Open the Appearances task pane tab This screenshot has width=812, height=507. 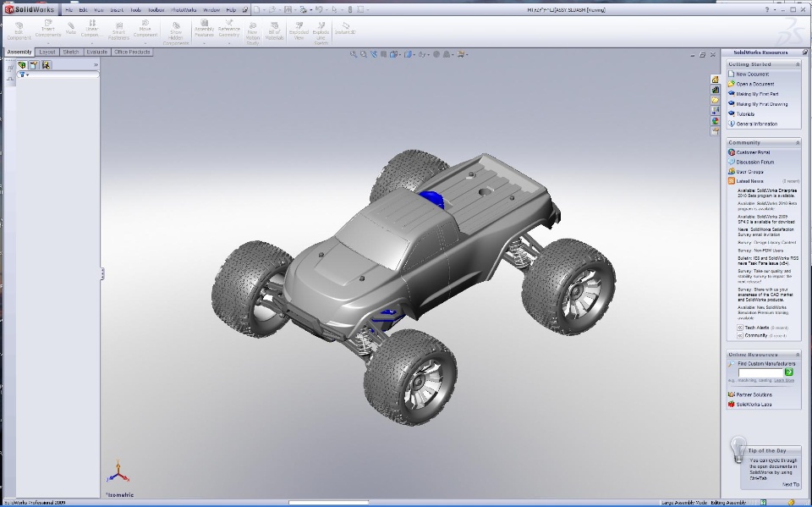click(x=715, y=121)
